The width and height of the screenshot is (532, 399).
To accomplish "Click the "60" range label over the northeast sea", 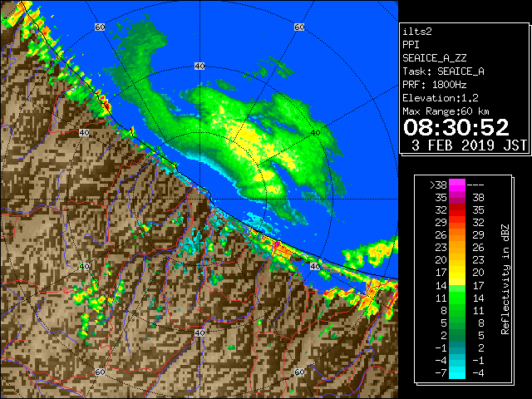I will click(x=299, y=27).
